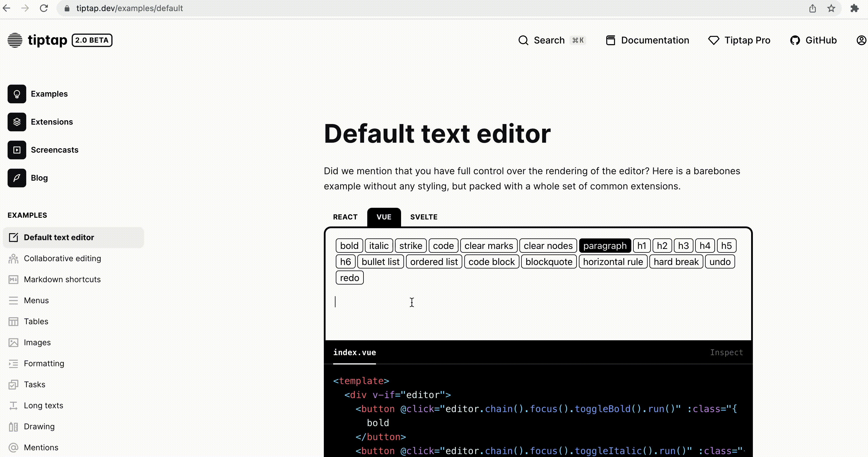Open the Examples section via lightbulb icon
Screen dimensions: 868x457
point(17,94)
